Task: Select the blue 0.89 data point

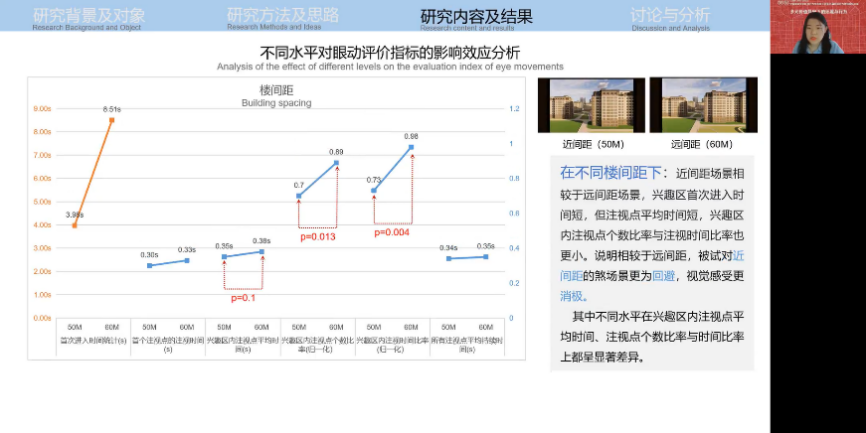Action: [x=336, y=163]
